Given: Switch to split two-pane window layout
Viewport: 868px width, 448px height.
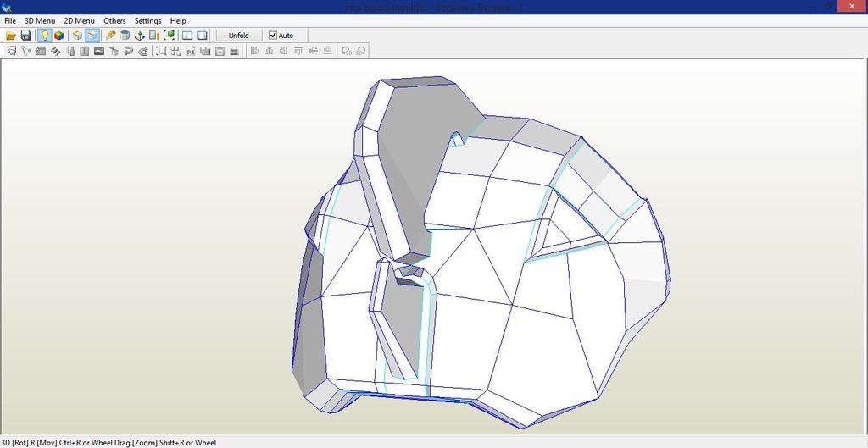Looking at the screenshot, I should (x=188, y=36).
